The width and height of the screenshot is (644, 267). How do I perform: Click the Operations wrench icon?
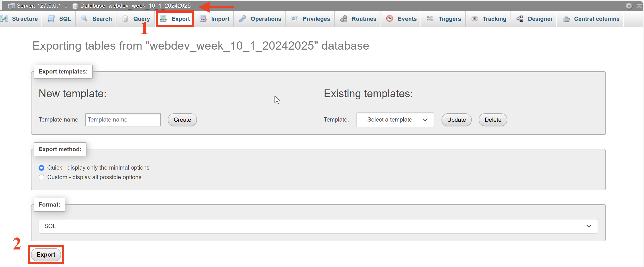pos(243,19)
